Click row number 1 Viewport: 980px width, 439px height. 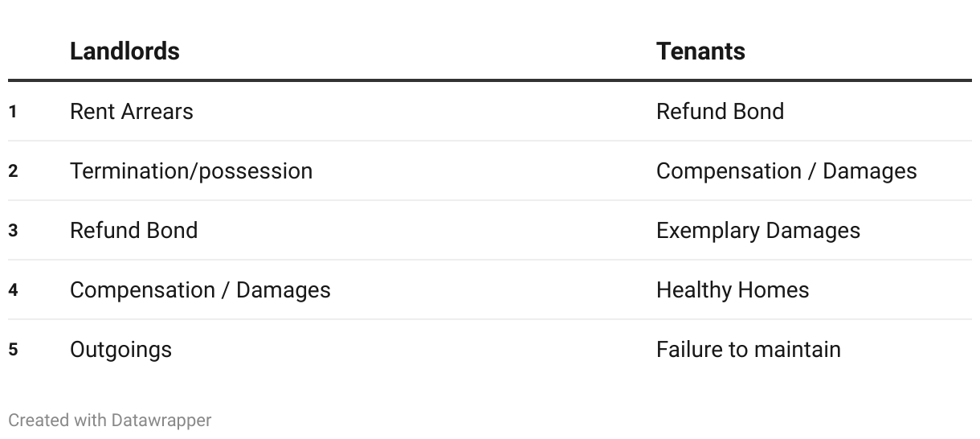13,112
